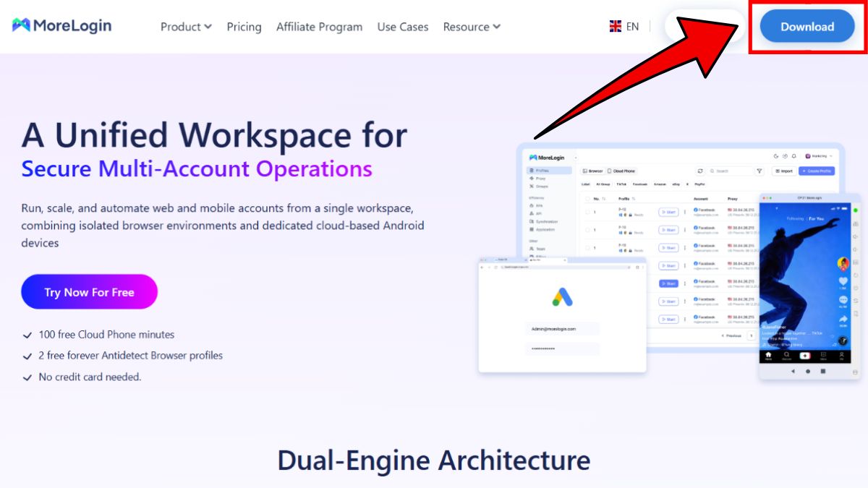Tap the heart like icon on the phone
Image resolution: width=868 pixels, height=488 pixels.
coord(843,281)
